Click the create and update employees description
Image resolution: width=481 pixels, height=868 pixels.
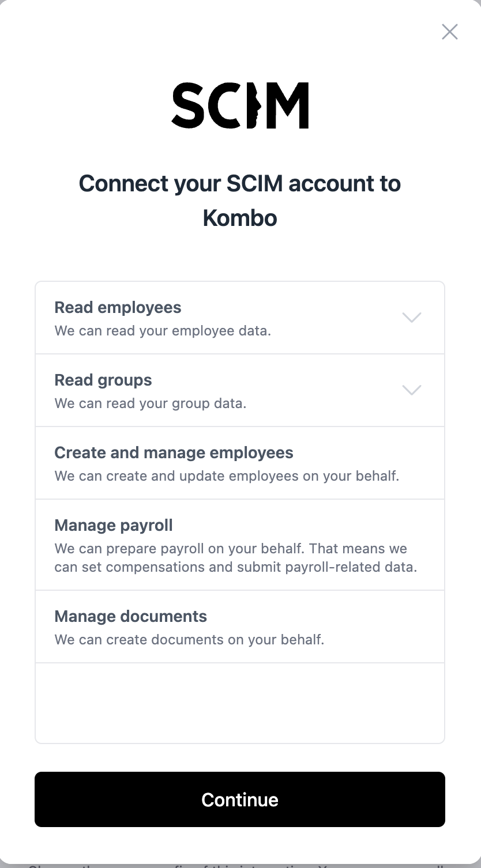[x=227, y=477]
